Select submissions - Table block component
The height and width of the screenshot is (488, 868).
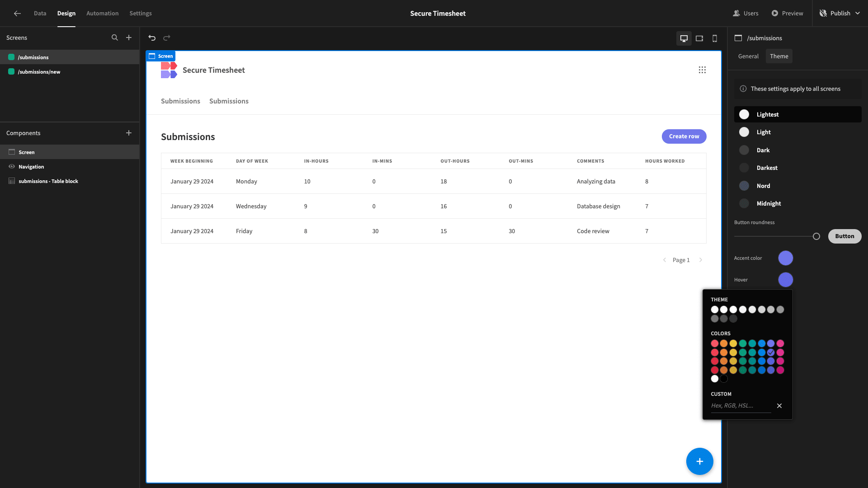pyautogui.click(x=70, y=181)
